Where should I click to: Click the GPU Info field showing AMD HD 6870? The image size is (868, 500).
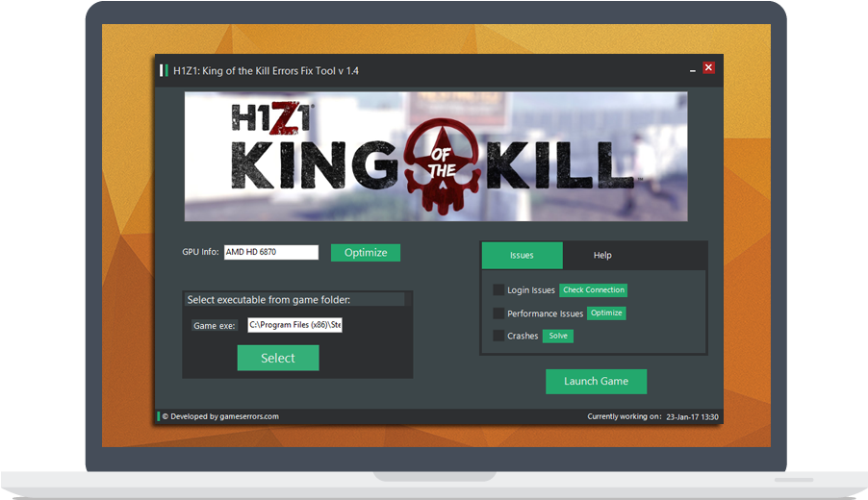[271, 252]
